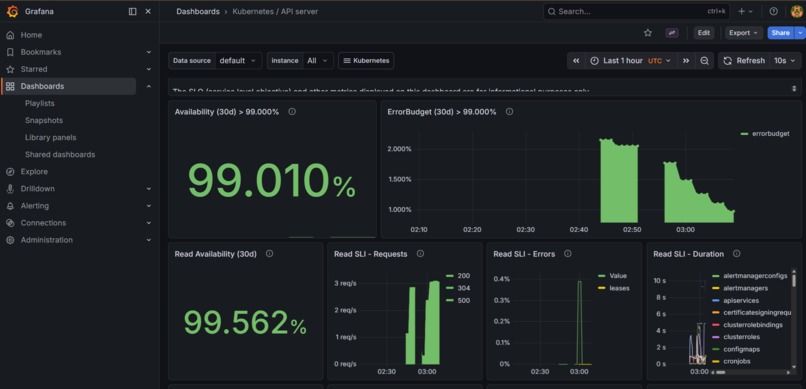Open Explore in sidebar

point(34,172)
